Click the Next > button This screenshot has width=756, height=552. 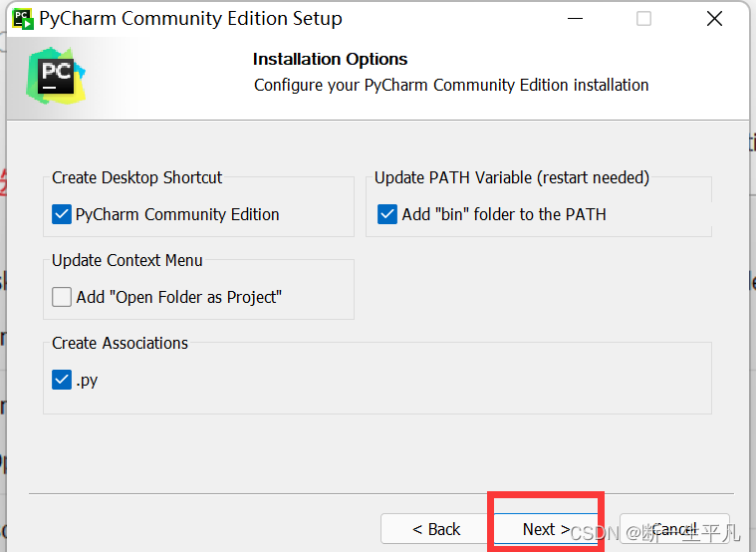click(x=546, y=529)
